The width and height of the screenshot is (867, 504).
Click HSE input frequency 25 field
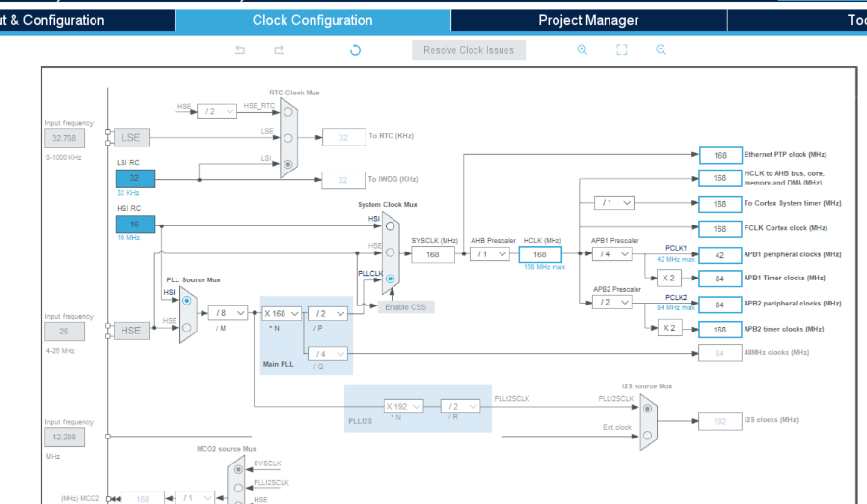click(x=65, y=332)
